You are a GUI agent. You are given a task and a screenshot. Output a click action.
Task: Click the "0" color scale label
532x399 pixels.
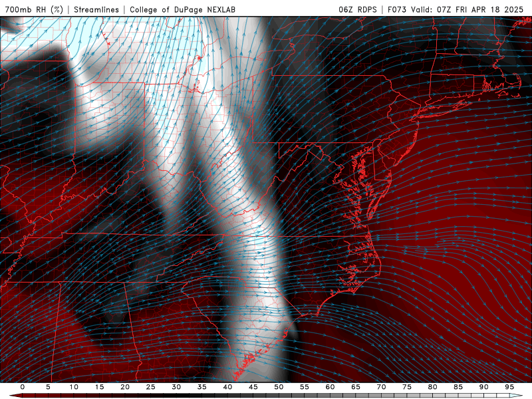pyautogui.click(x=23, y=387)
